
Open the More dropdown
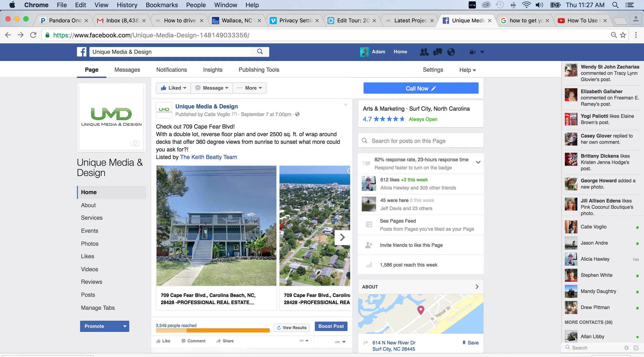tap(249, 88)
